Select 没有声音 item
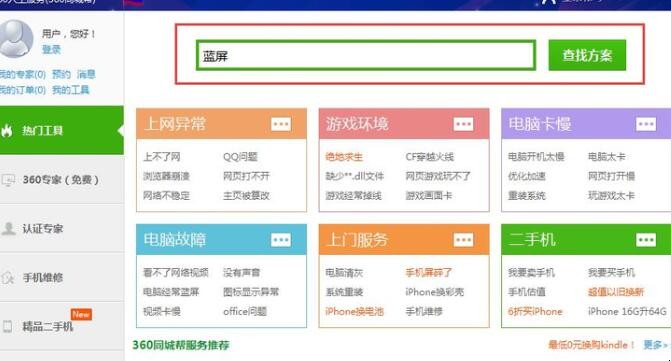 [x=242, y=272]
